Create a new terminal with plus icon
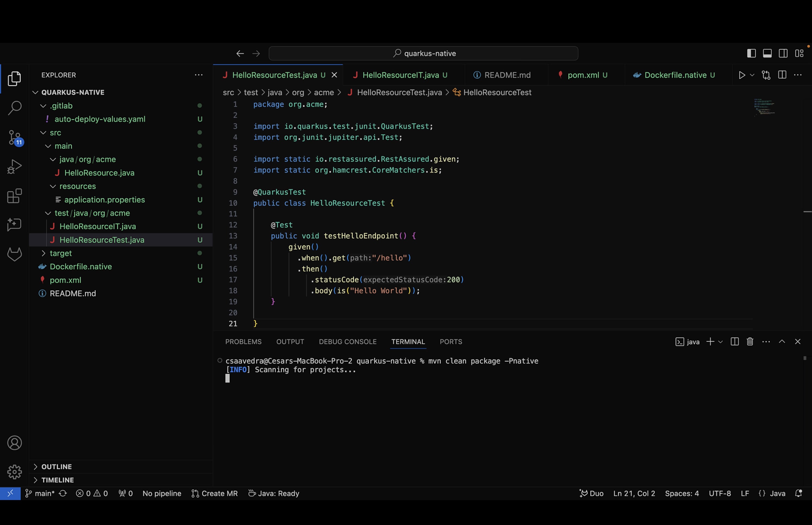Screen dimensions: 812x525 (710, 341)
